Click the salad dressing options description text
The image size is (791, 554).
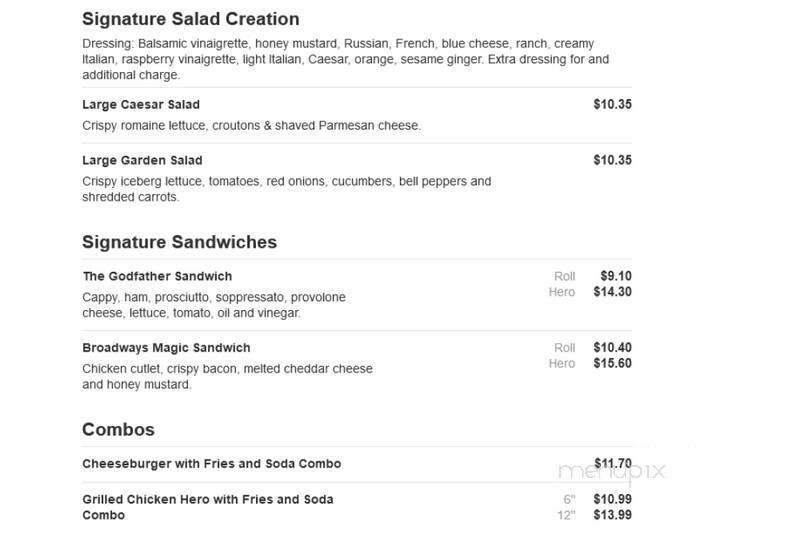(x=346, y=60)
